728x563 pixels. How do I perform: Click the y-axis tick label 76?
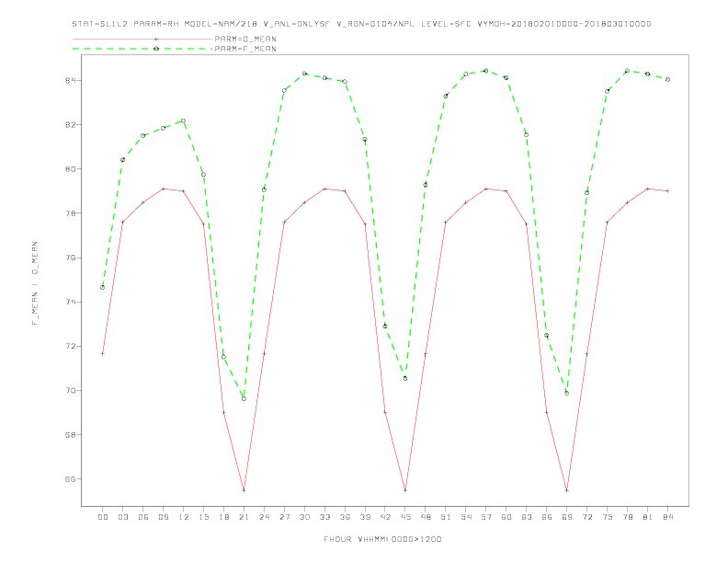tap(70, 258)
